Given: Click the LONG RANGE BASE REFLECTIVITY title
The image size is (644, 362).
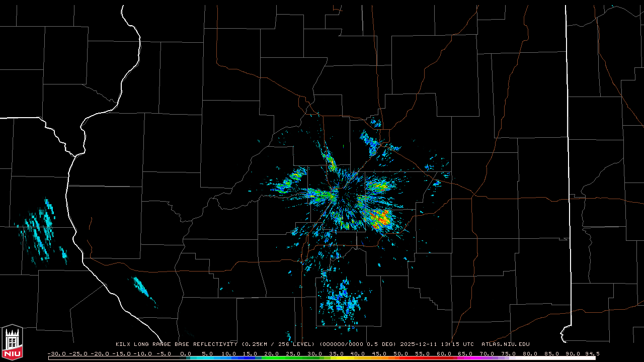Looking at the screenshot, I should [x=186, y=344].
